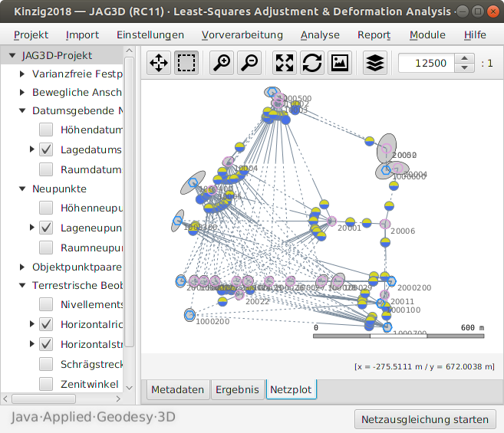Image resolution: width=504 pixels, height=433 pixels.
Task: Toggle the Raumneupunkte checkbox
Action: (x=46, y=248)
